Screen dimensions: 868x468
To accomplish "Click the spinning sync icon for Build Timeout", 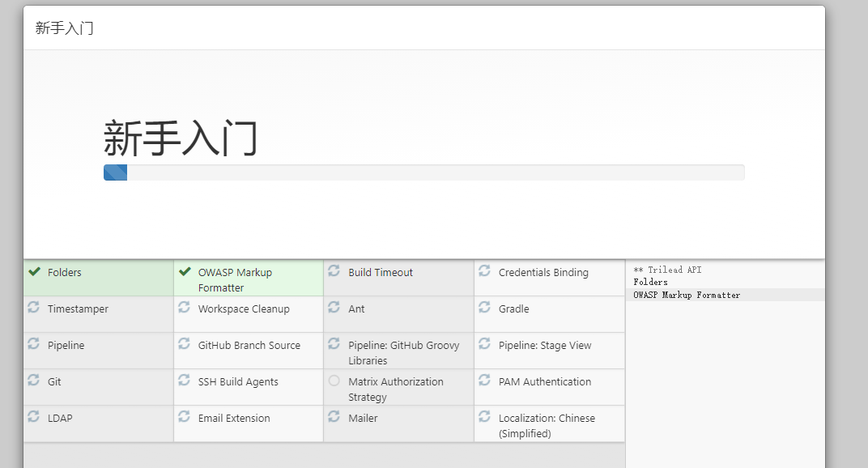I will [x=334, y=270].
